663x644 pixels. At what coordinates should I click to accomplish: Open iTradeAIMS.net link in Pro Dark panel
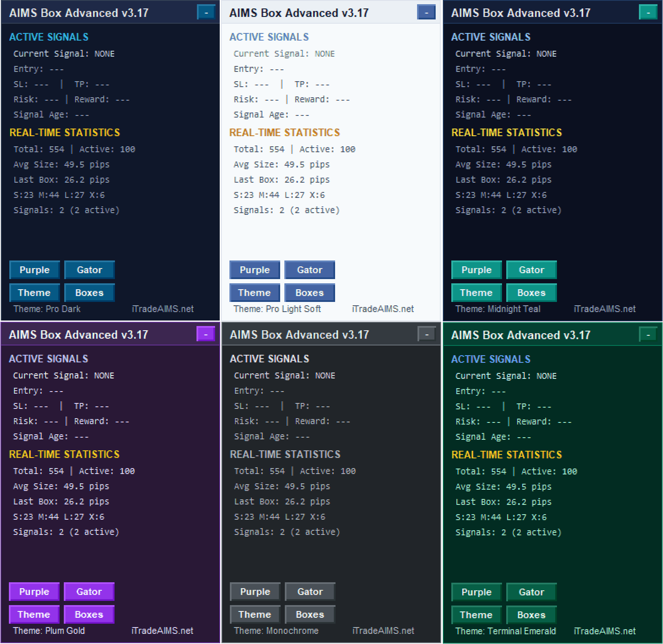click(x=163, y=309)
